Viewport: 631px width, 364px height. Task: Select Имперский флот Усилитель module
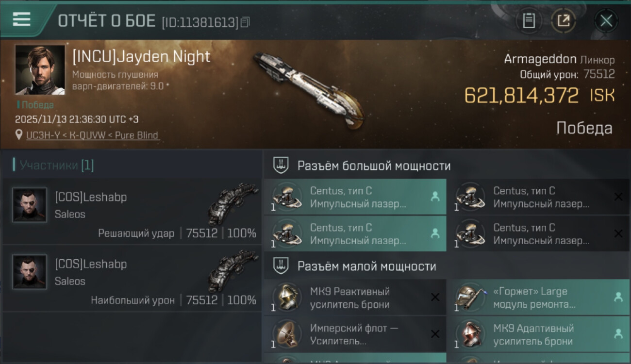click(355, 334)
